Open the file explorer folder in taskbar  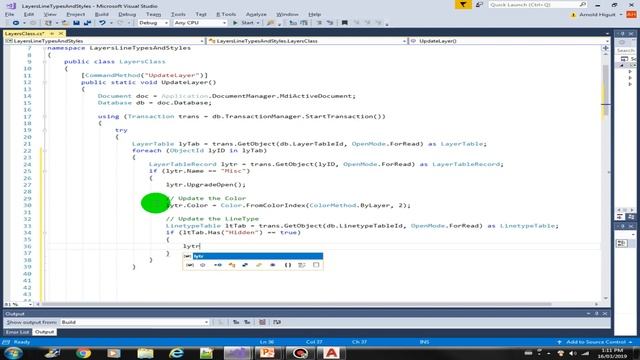point(145,353)
